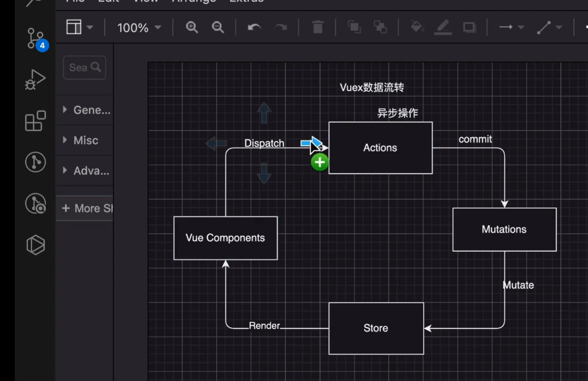Click the waypoints line icon
Viewport: 588px width, 381px height.
click(x=543, y=27)
